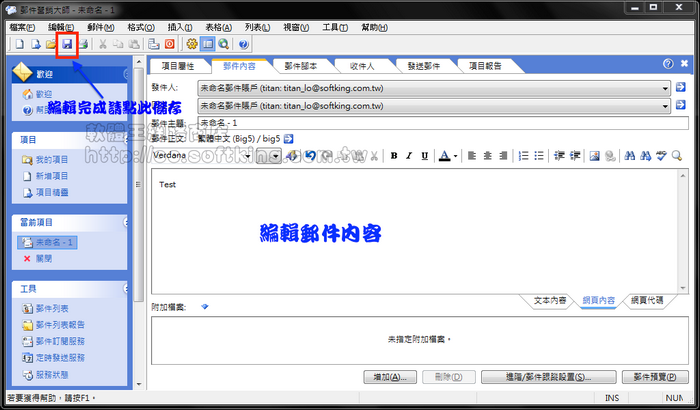Click into the 郵件主題 subject field
This screenshot has width=700, height=410.
pos(430,122)
